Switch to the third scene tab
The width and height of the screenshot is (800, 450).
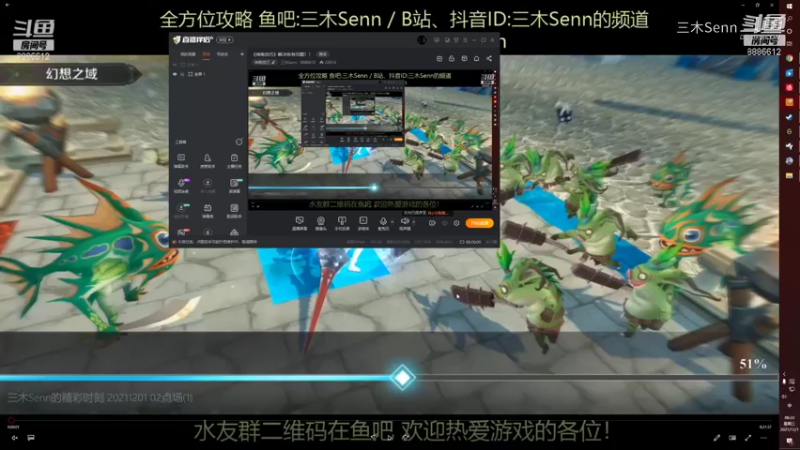click(x=222, y=54)
